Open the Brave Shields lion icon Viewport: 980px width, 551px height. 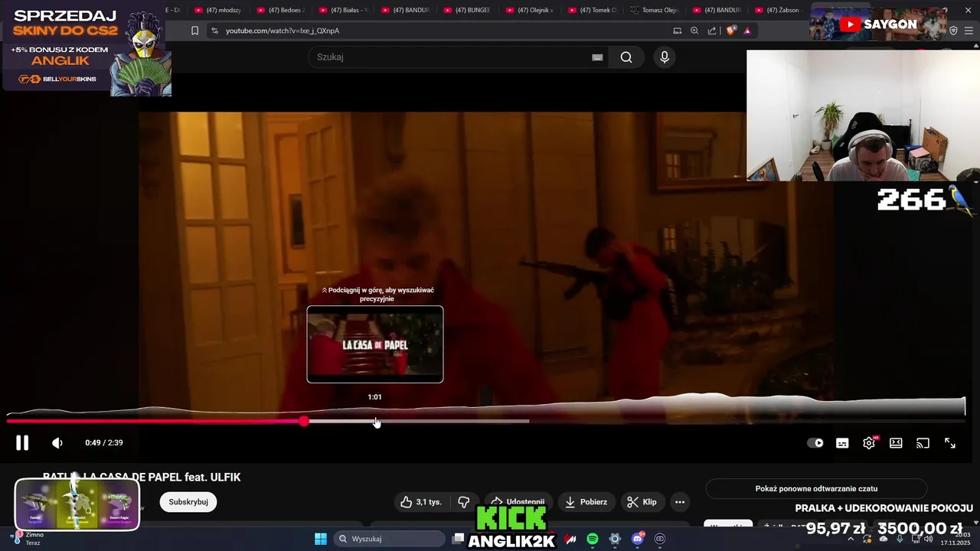(730, 31)
